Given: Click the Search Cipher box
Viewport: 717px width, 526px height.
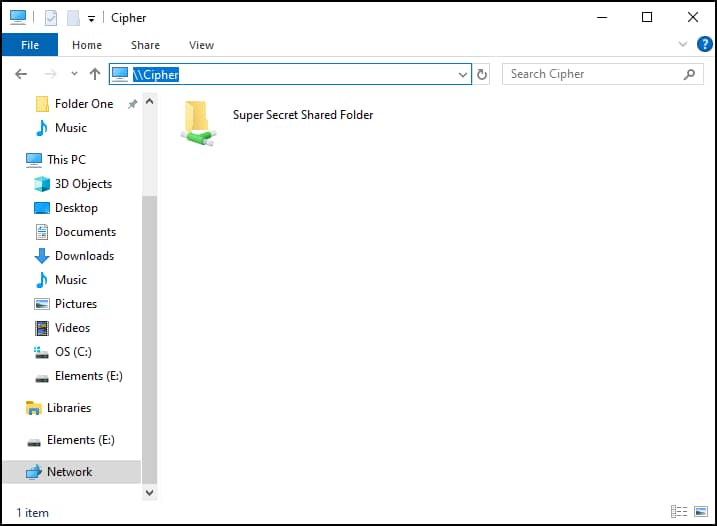Looking at the screenshot, I should coord(603,74).
